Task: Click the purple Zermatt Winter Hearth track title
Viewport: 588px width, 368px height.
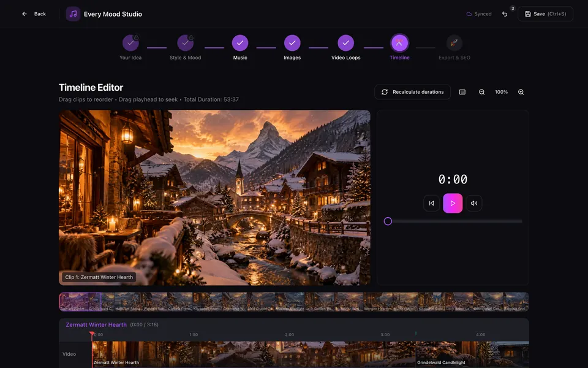Action: pyautogui.click(x=96, y=325)
